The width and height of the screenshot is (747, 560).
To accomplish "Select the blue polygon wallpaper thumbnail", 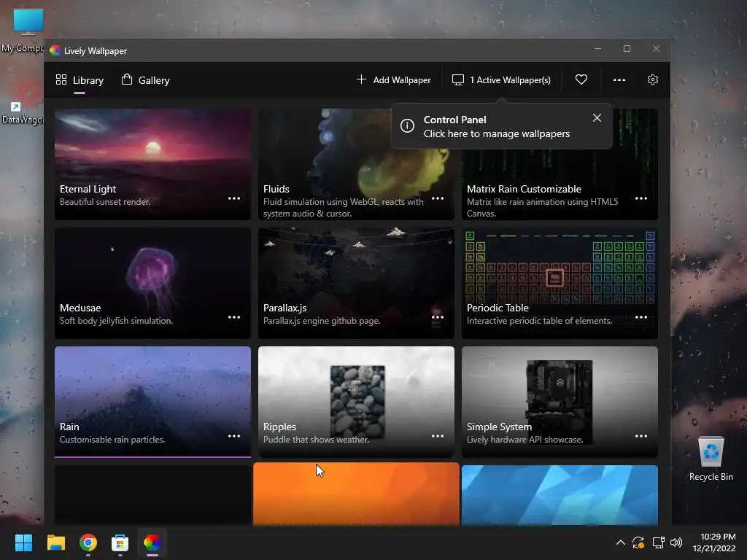I will [x=560, y=495].
